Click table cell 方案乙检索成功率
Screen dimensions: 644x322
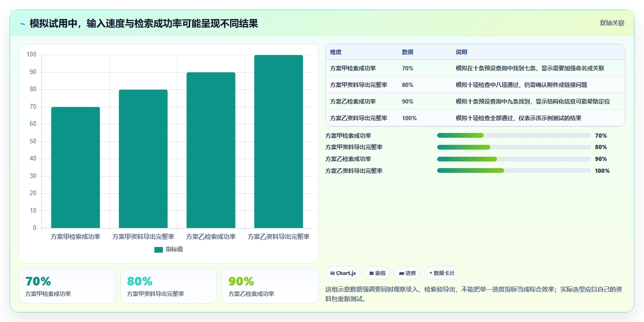(353, 102)
